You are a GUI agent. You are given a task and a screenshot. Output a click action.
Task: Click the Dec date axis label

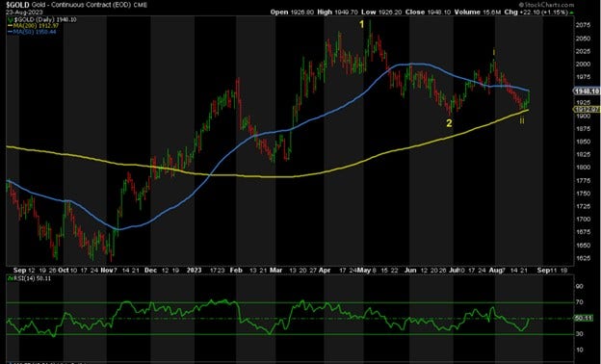coord(150,271)
